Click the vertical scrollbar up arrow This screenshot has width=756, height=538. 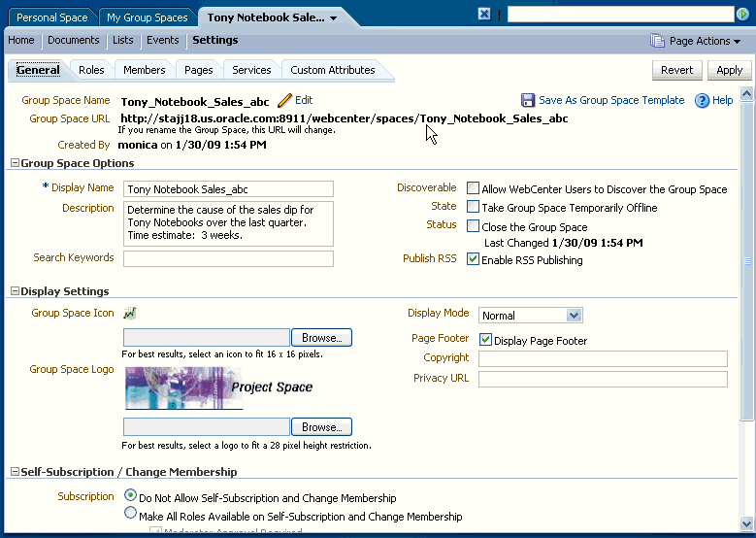[746, 93]
